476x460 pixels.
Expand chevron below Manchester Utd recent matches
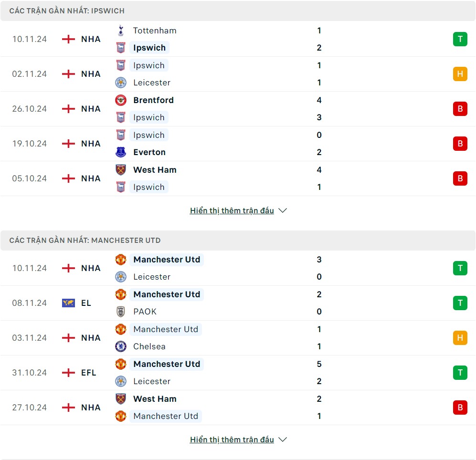tap(283, 439)
